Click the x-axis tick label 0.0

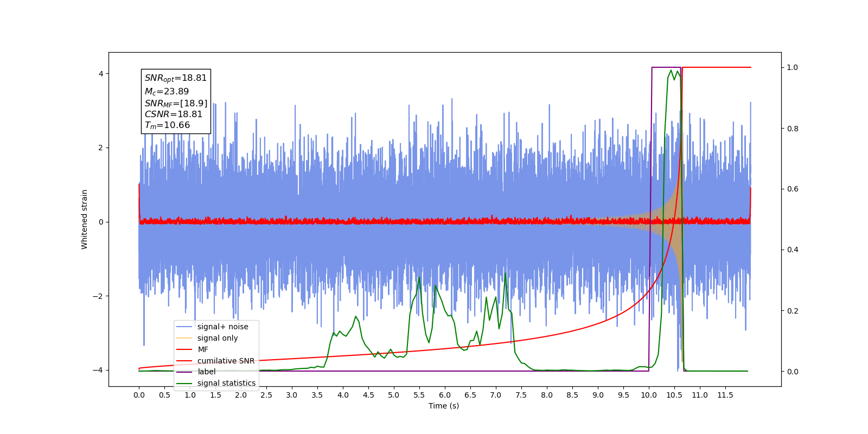(x=139, y=395)
